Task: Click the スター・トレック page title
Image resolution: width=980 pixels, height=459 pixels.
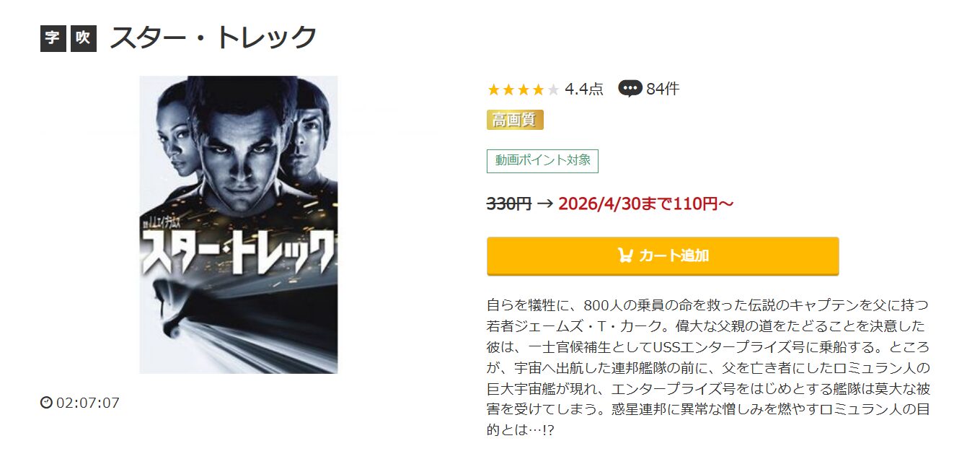Action: (x=213, y=38)
